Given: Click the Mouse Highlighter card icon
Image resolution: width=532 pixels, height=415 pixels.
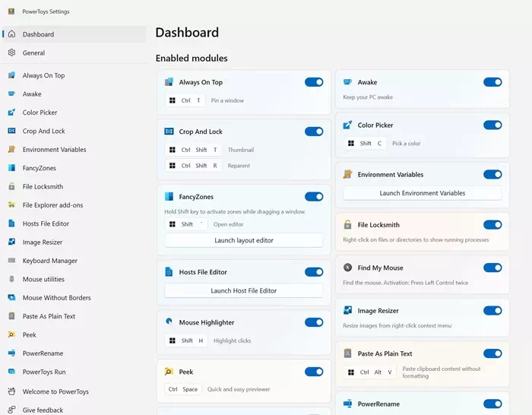Looking at the screenshot, I should point(169,322).
